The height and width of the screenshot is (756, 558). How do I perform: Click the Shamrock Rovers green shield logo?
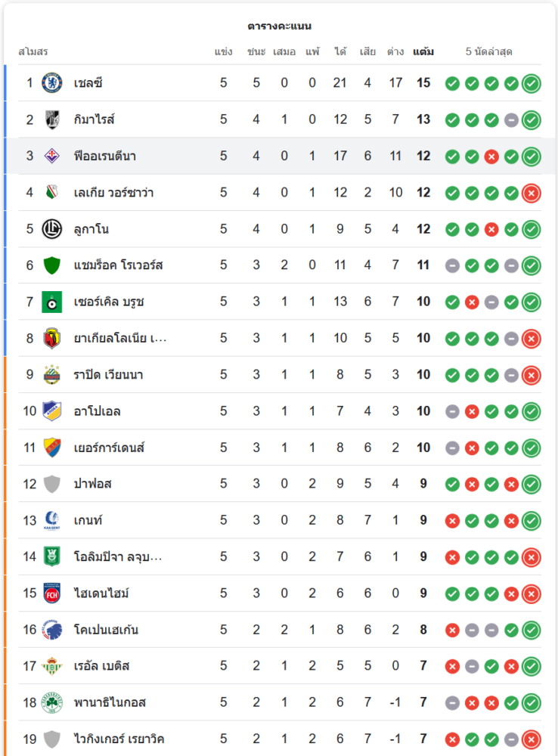(x=52, y=265)
